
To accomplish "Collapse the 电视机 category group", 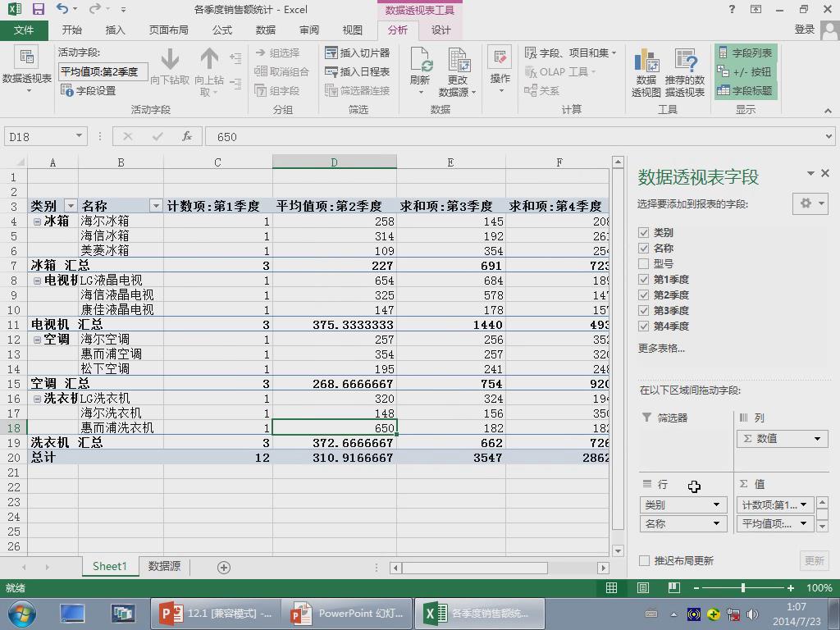I will (x=37, y=281).
